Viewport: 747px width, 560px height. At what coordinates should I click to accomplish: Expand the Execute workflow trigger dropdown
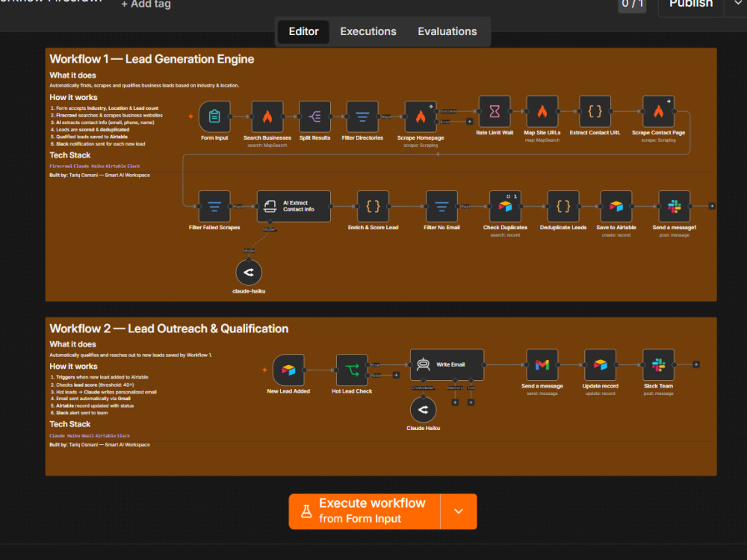pos(459,511)
